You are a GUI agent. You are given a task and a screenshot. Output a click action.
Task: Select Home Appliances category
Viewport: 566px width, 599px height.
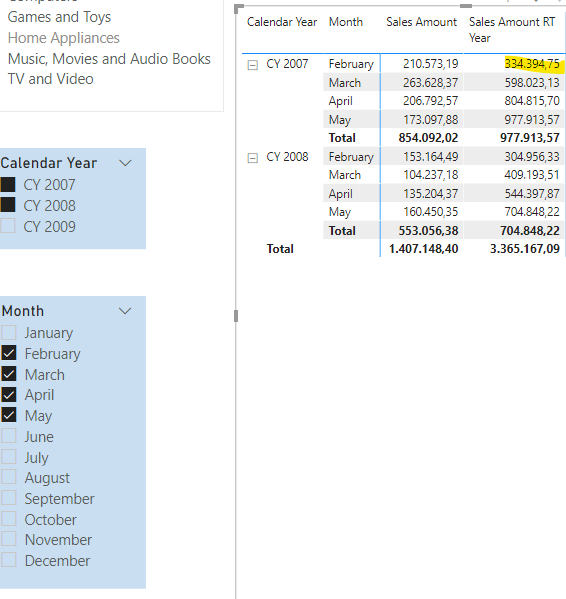coord(63,38)
